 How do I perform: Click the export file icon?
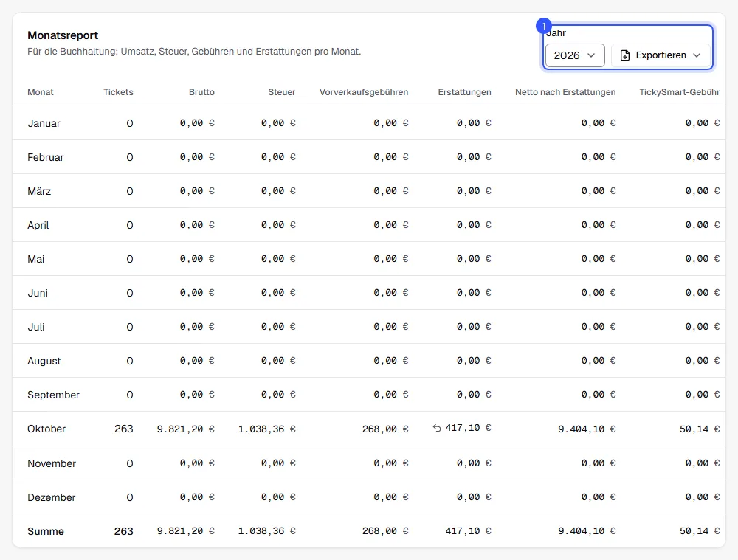(x=624, y=55)
